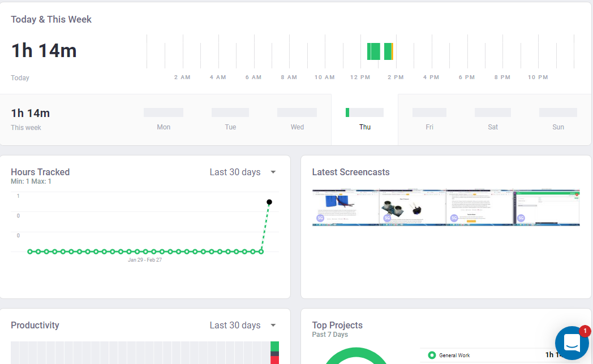
Task: Click the Jan 29 - Feb 27 date range label
Action: coord(145,260)
